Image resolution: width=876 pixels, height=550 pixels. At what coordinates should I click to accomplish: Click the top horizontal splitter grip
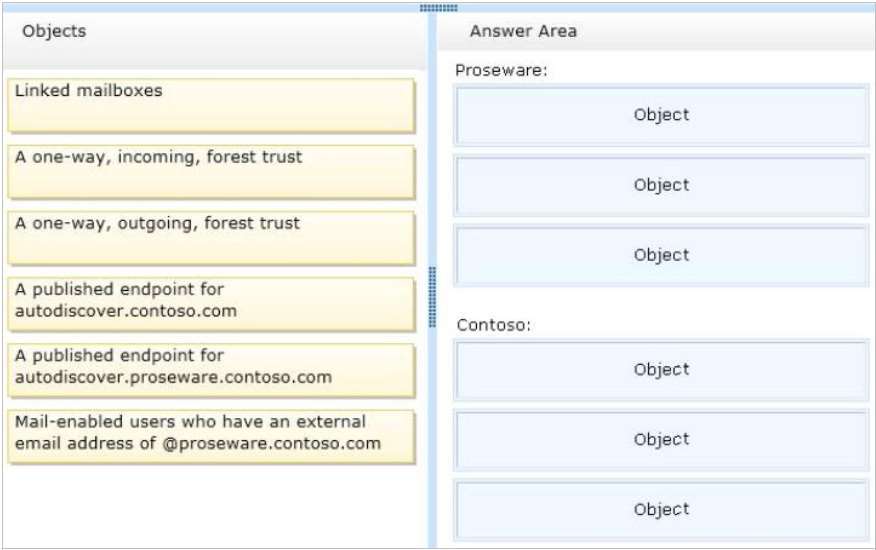point(439,8)
